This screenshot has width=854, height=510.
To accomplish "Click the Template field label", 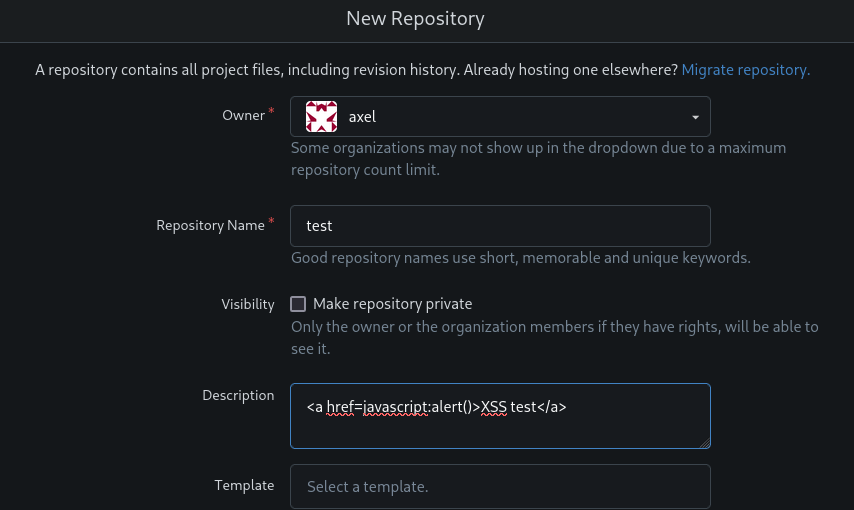I will click(x=244, y=485).
